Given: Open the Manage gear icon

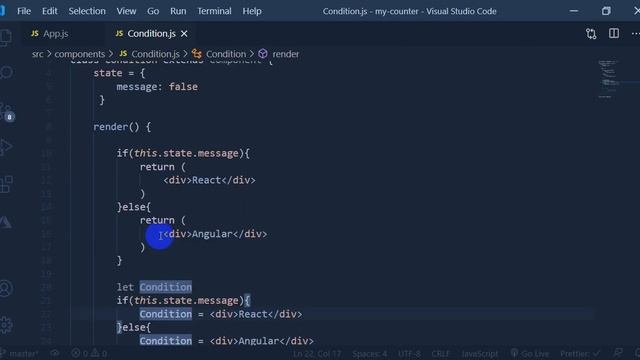Looking at the screenshot, I should click(x=6, y=325).
